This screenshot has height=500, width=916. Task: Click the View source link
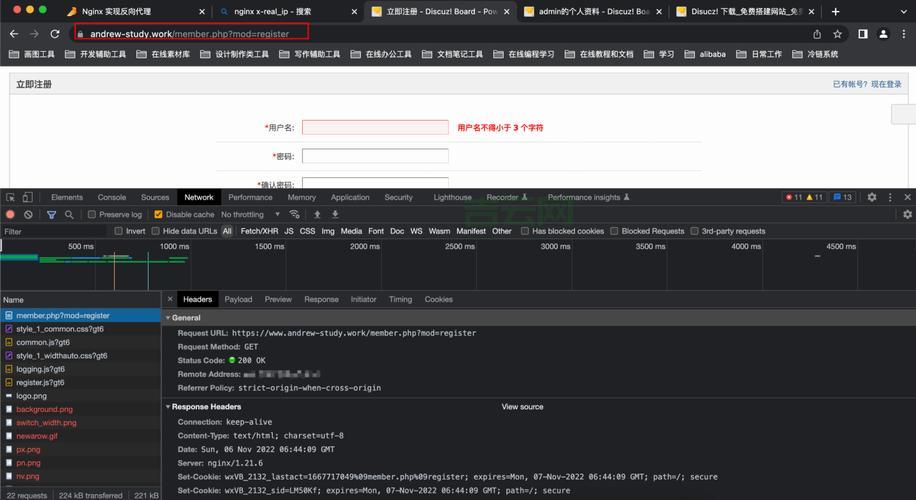coord(522,407)
